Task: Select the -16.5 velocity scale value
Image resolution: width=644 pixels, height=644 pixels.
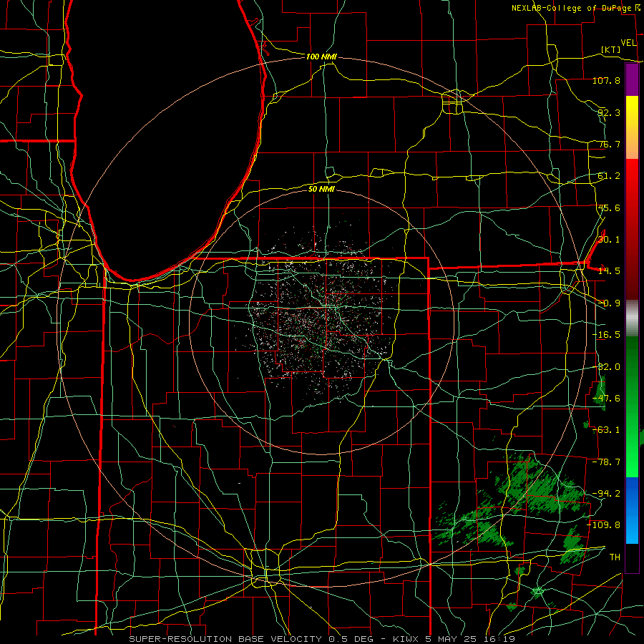Action: [606, 335]
